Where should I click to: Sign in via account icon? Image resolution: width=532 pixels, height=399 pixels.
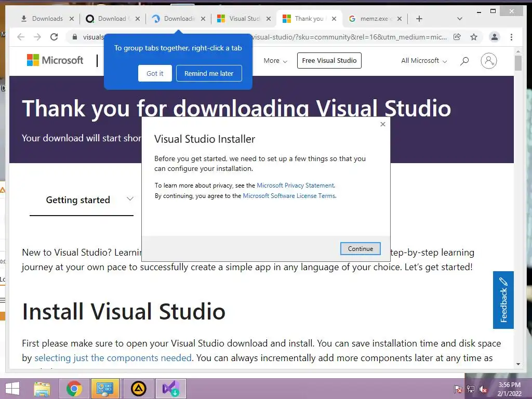coord(488,61)
